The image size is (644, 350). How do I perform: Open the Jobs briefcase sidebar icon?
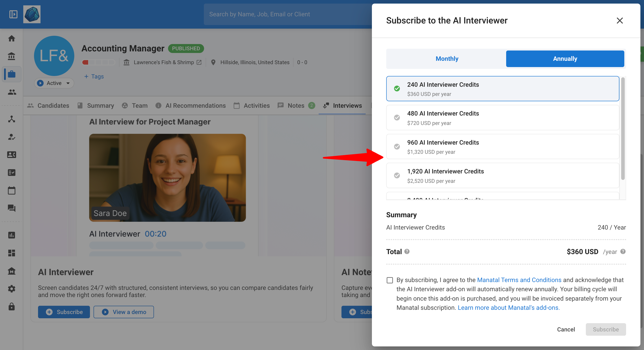[x=11, y=74]
